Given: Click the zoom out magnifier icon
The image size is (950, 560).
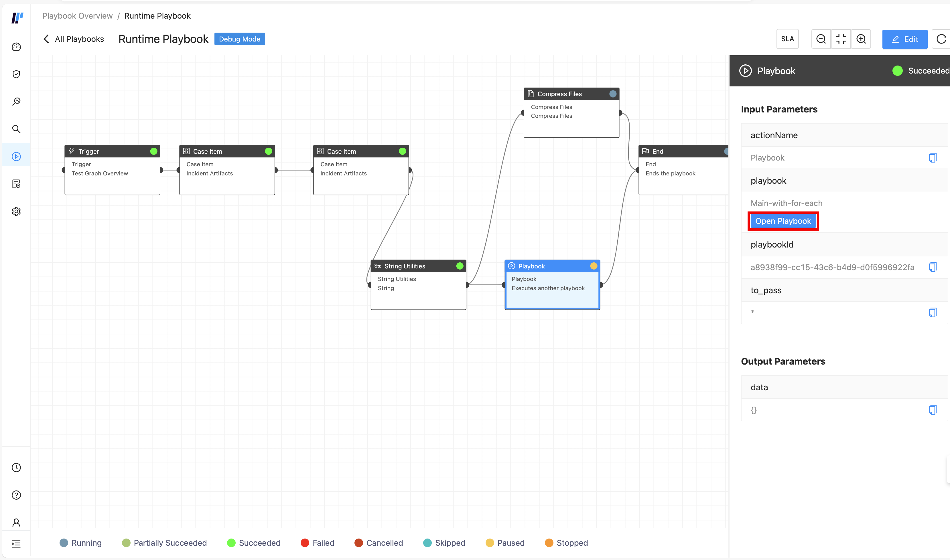Looking at the screenshot, I should tap(821, 39).
